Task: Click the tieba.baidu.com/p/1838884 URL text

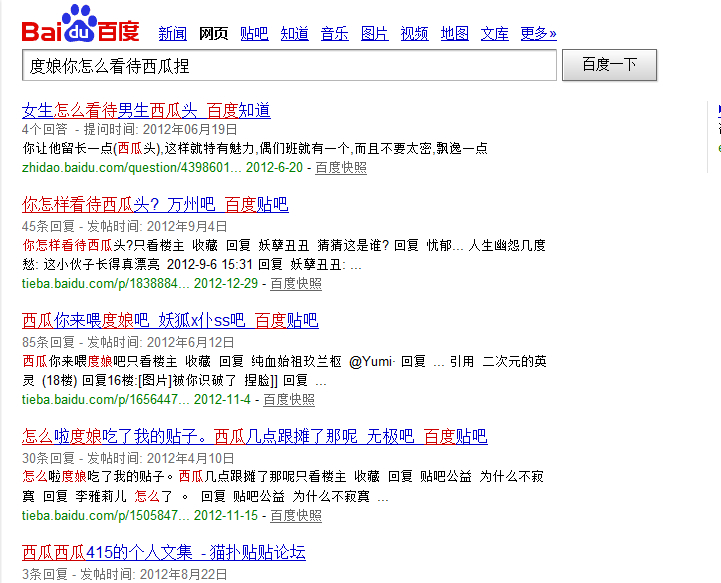Action: [105, 284]
